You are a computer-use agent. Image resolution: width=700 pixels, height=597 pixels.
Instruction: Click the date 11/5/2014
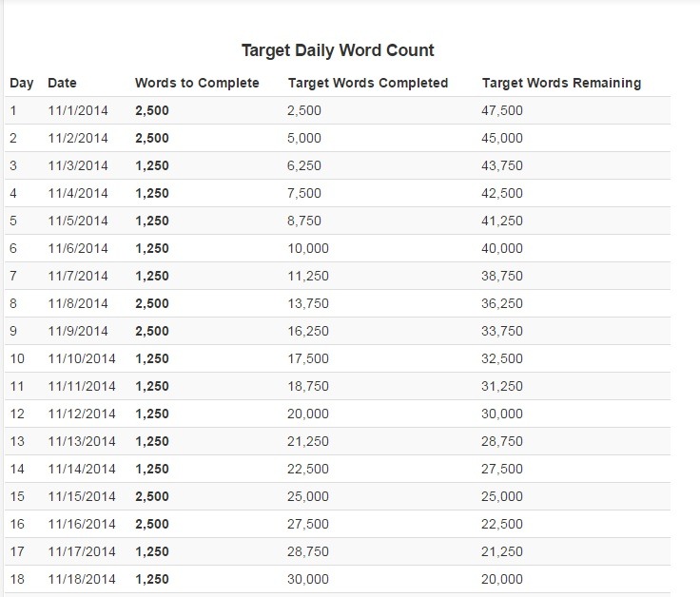pos(78,221)
